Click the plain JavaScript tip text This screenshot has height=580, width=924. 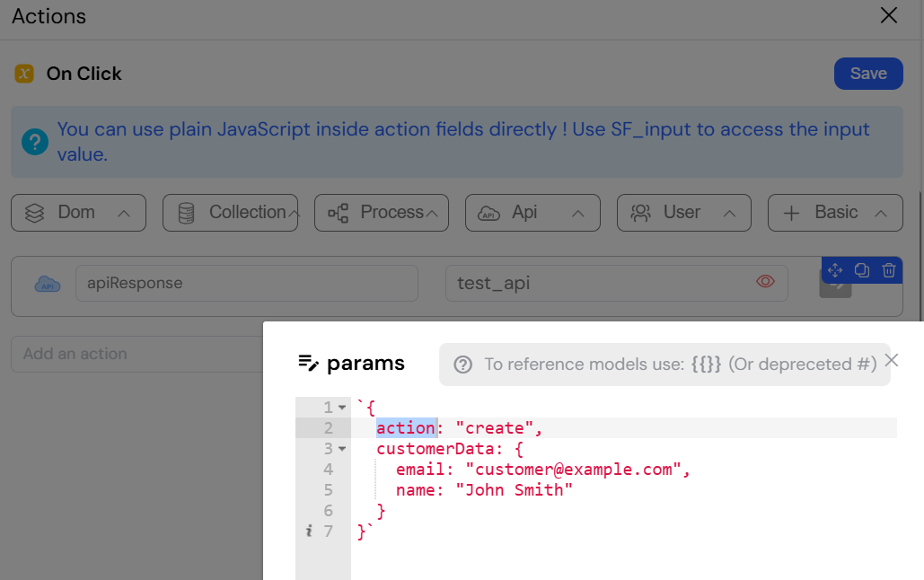pos(463,142)
